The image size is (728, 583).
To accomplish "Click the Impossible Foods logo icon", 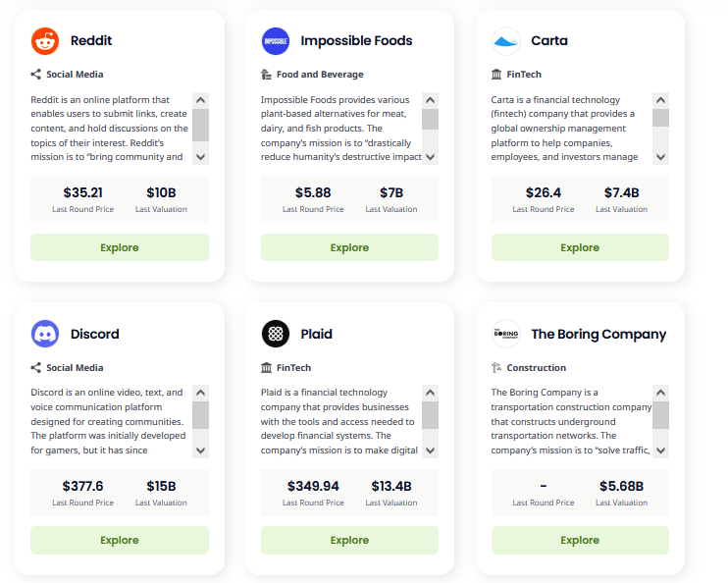I will coord(276,41).
